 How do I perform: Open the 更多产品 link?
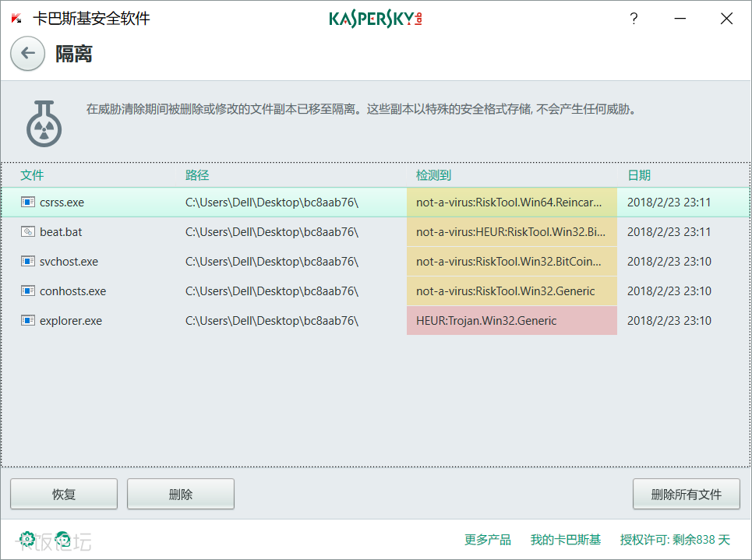[488, 540]
